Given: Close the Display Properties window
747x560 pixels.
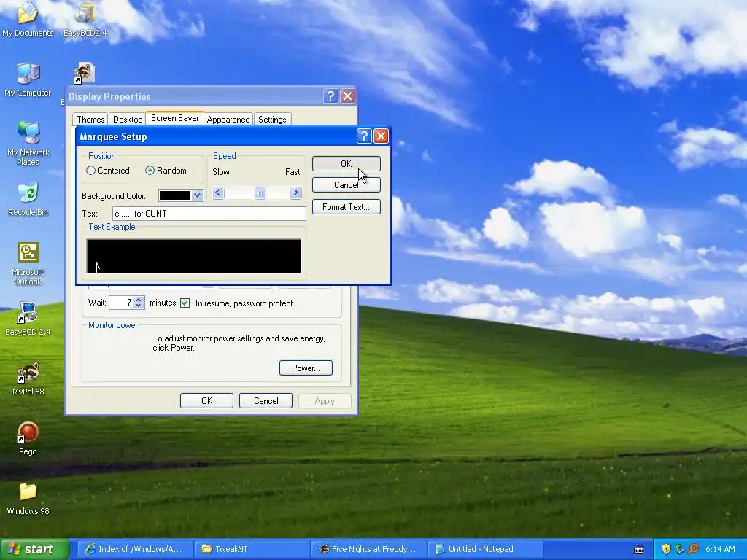Looking at the screenshot, I should click(x=348, y=96).
